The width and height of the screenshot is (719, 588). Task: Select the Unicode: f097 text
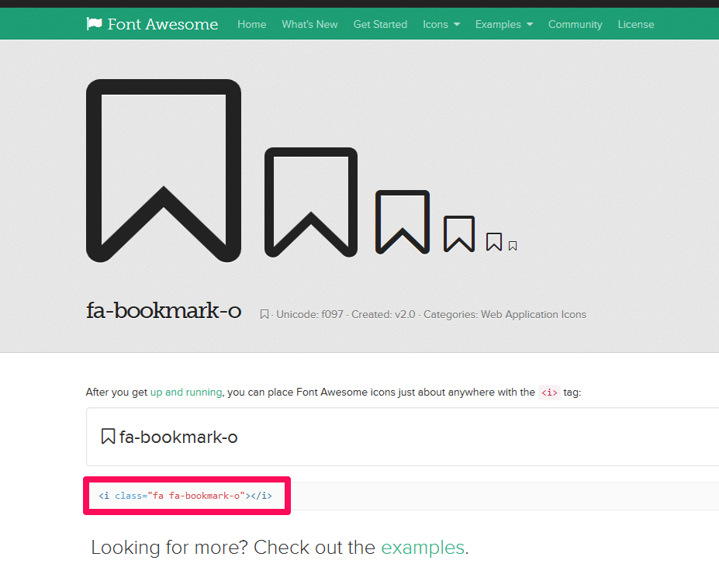[309, 315]
